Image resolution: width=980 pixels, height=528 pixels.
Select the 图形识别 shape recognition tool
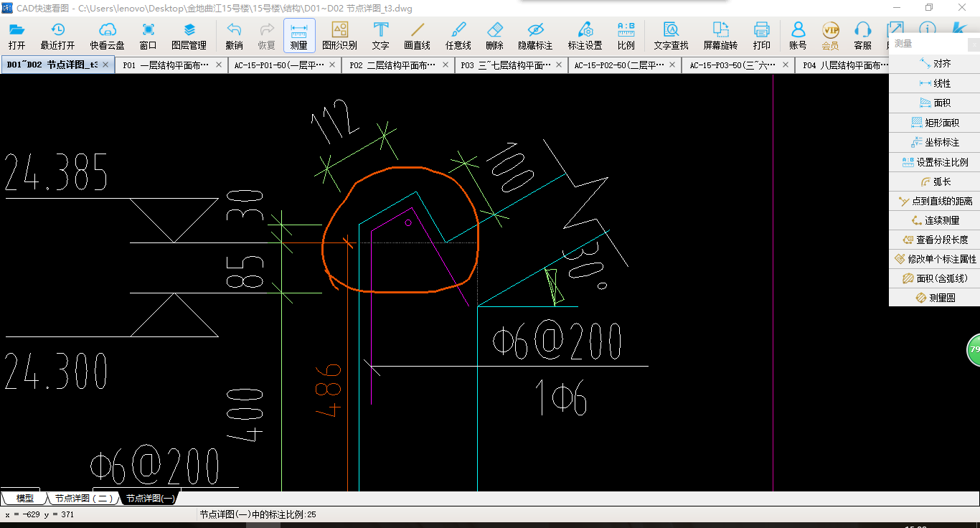339,35
